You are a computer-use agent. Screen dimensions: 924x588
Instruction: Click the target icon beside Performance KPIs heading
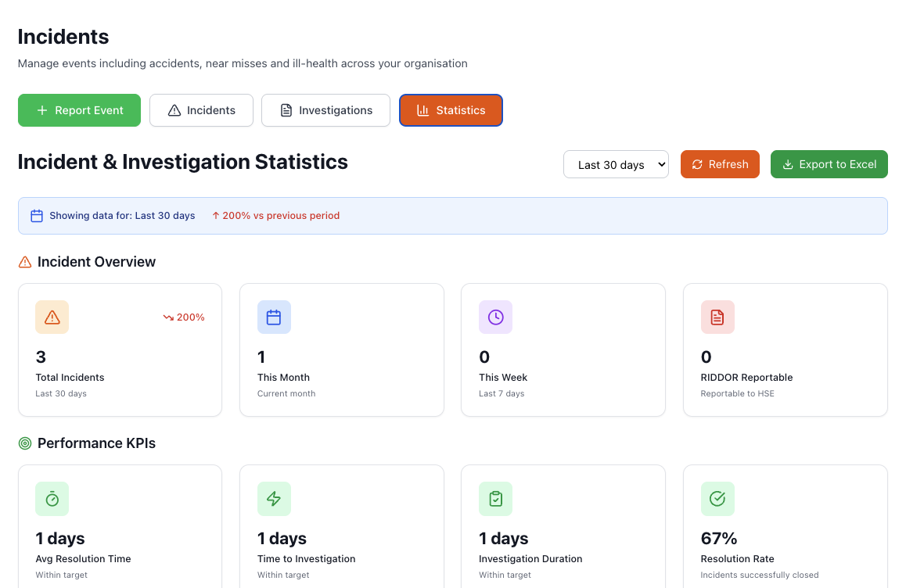pyautogui.click(x=23, y=443)
